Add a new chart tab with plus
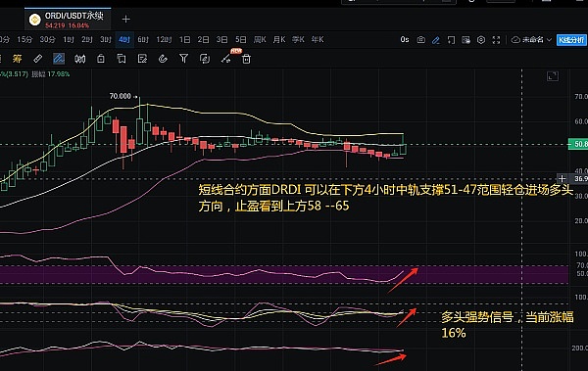The height and width of the screenshot is (371, 588). [126, 20]
